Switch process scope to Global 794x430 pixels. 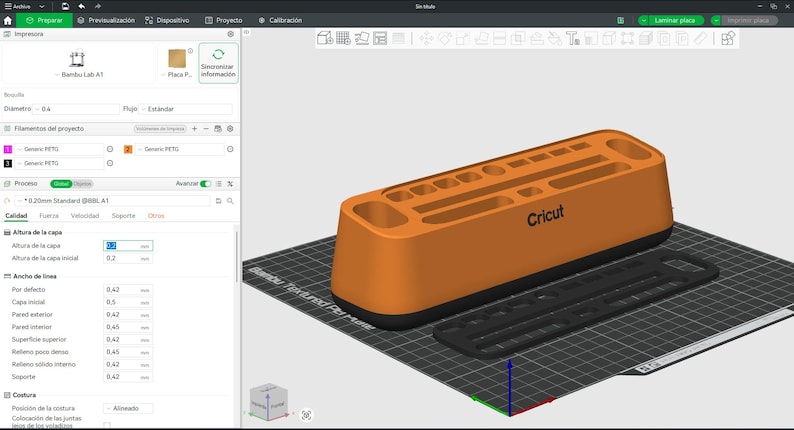(61, 184)
